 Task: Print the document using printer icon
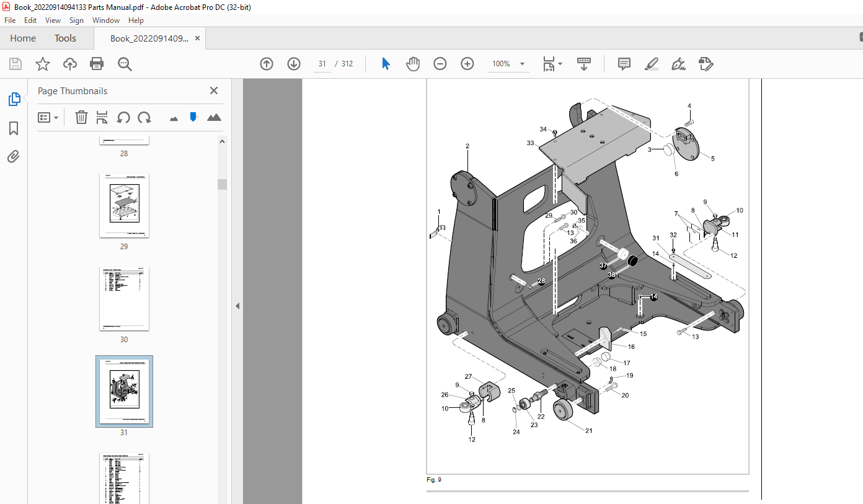tap(97, 64)
